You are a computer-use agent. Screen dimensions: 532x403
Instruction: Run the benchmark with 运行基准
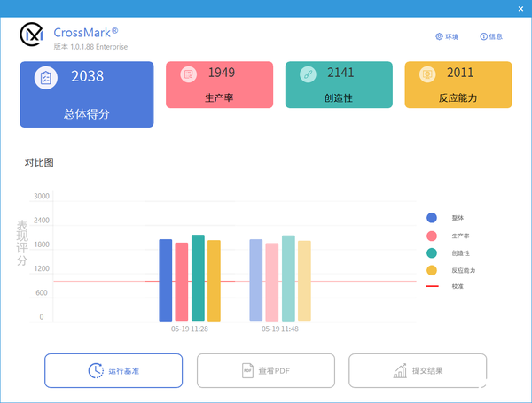tap(113, 370)
